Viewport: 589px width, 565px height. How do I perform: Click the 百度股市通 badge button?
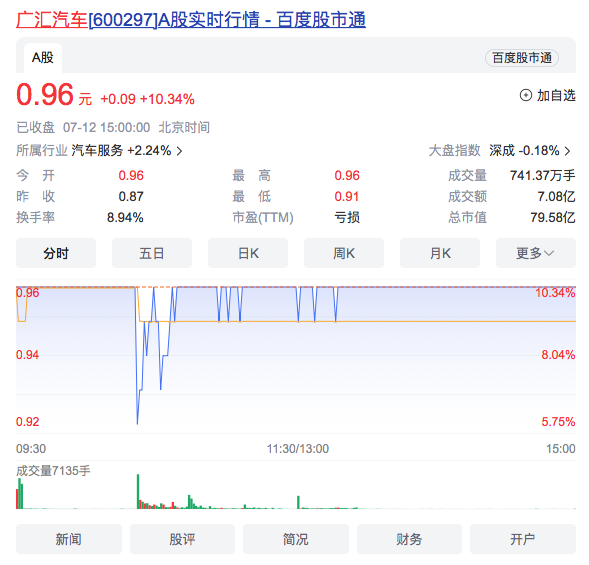[522, 58]
